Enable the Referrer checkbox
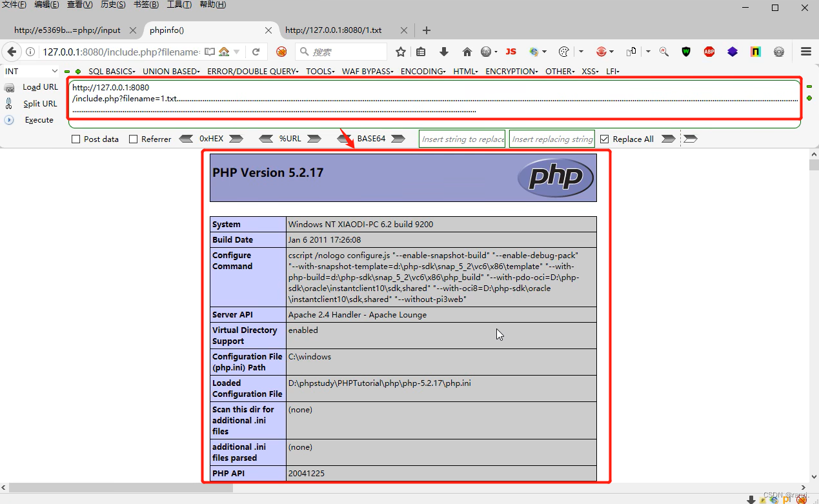The image size is (819, 504). point(134,139)
